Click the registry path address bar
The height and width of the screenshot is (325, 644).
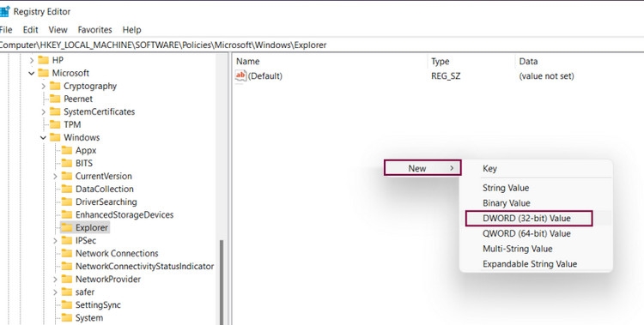pos(322,45)
